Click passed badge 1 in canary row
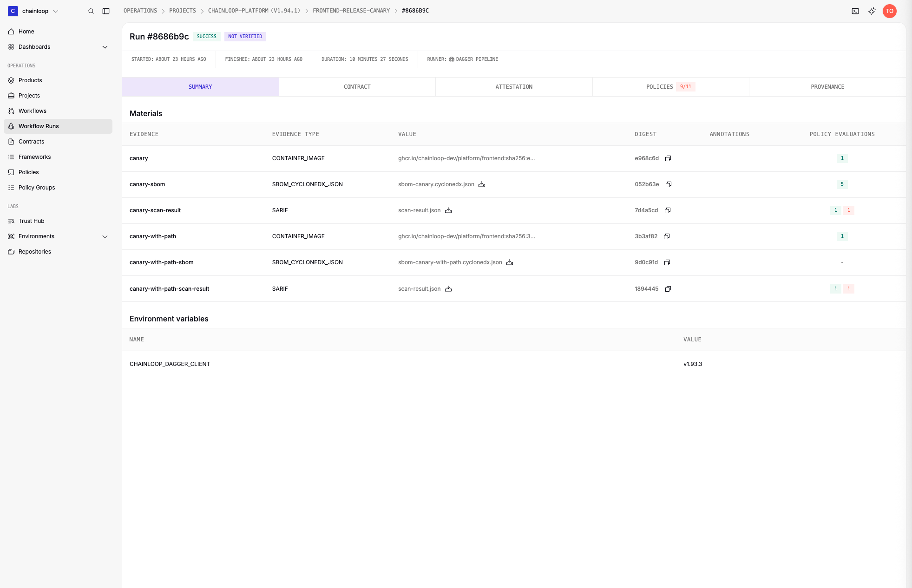 [842, 158]
